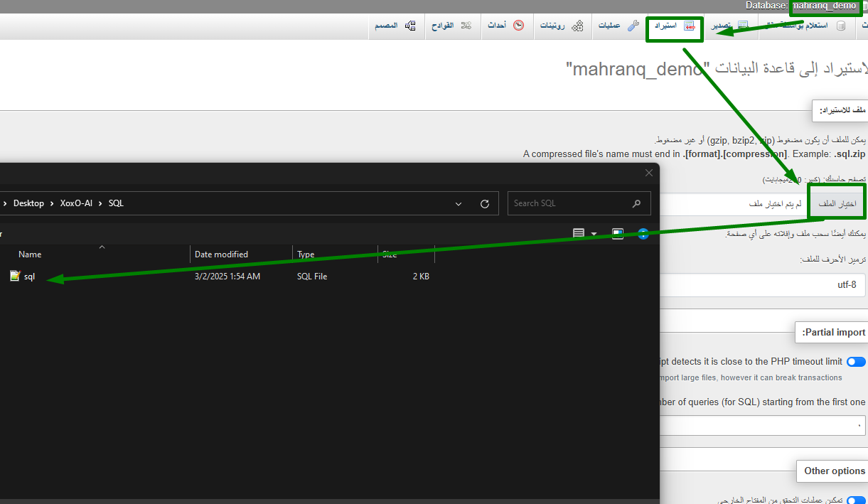Viewport: 868px width, 504px height.
Task: Switch to the Operations (عمليات) tab
Action: tap(609, 26)
